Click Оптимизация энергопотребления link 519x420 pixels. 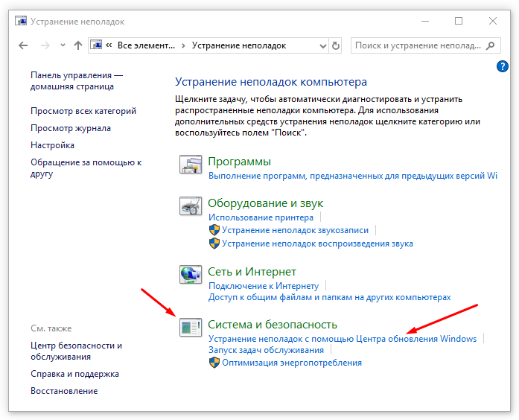click(291, 363)
